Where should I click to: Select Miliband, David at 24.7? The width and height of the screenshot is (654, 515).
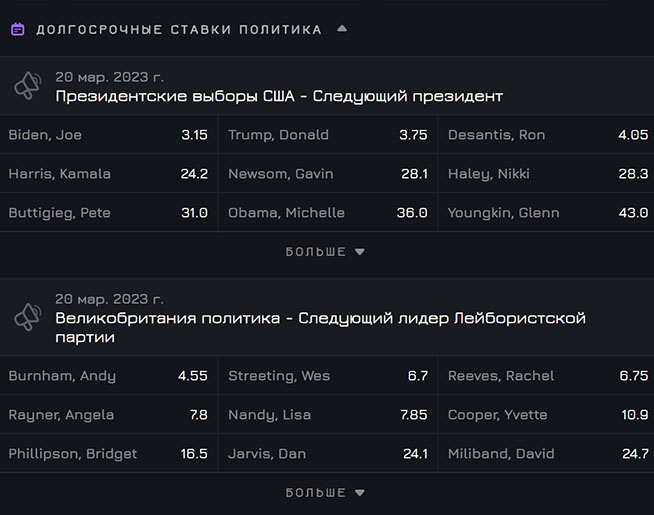pyautogui.click(x=546, y=454)
